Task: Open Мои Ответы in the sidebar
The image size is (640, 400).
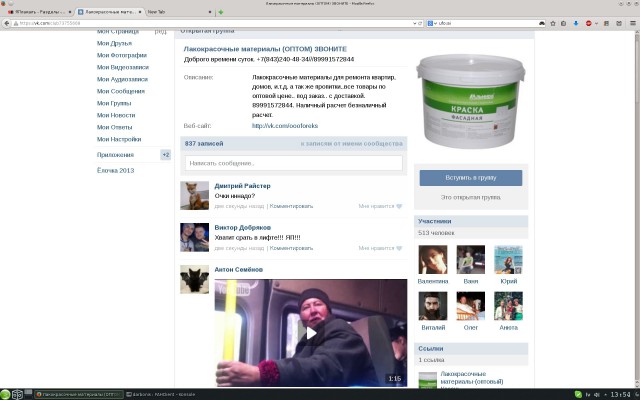Action: (115, 127)
